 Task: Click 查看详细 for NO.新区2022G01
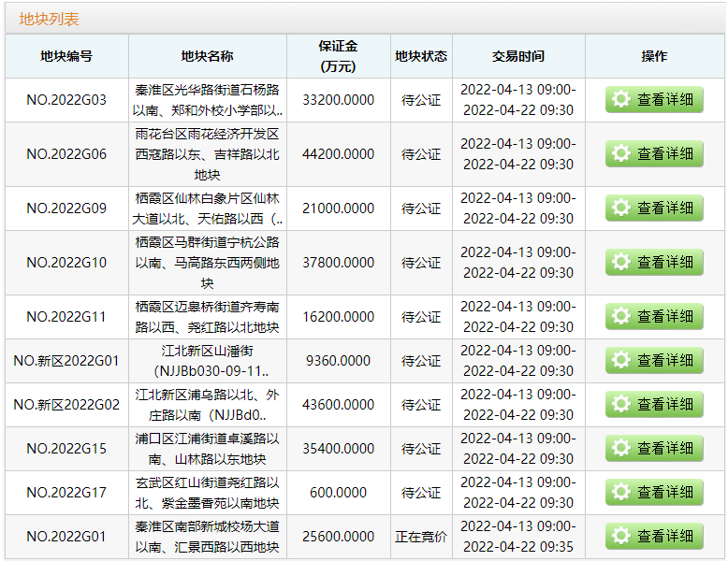tap(654, 361)
